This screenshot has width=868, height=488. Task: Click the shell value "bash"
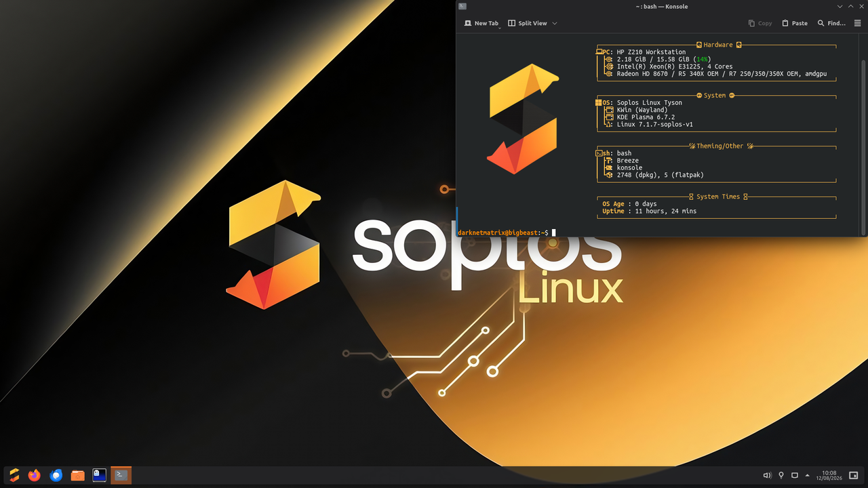tap(624, 154)
